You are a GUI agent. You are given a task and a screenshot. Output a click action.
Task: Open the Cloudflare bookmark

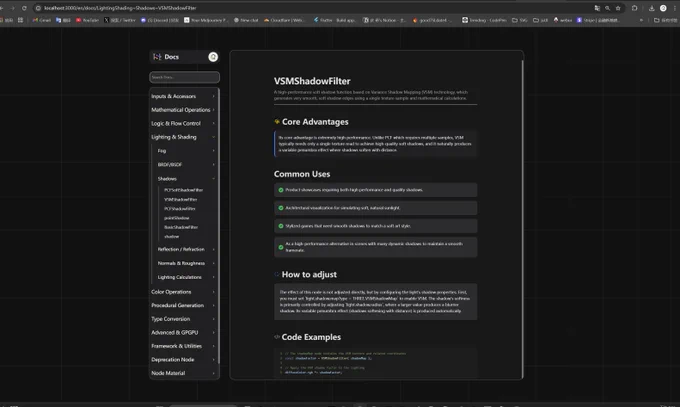click(x=285, y=20)
